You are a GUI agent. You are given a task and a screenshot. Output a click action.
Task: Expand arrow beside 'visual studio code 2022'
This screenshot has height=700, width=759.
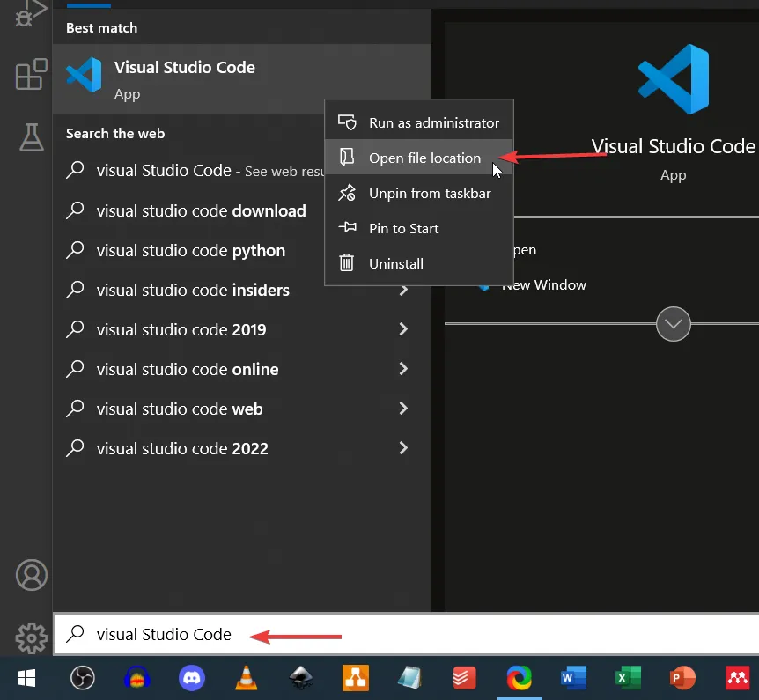coord(403,448)
